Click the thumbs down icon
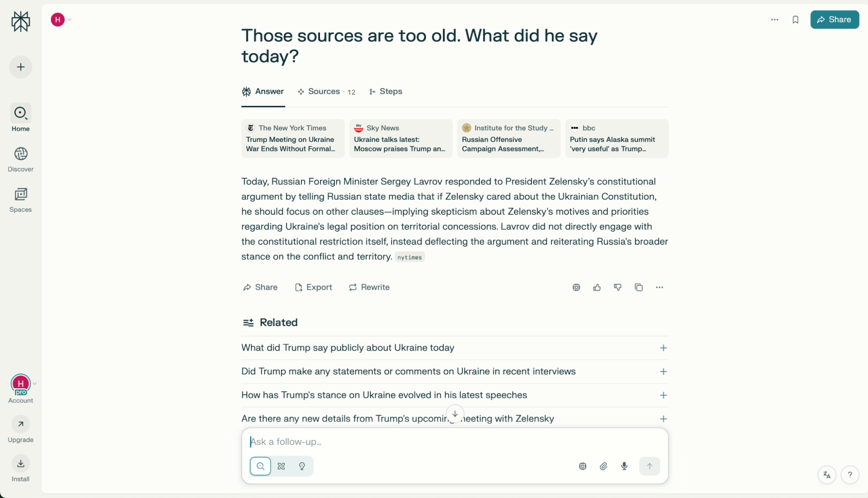 (617, 287)
